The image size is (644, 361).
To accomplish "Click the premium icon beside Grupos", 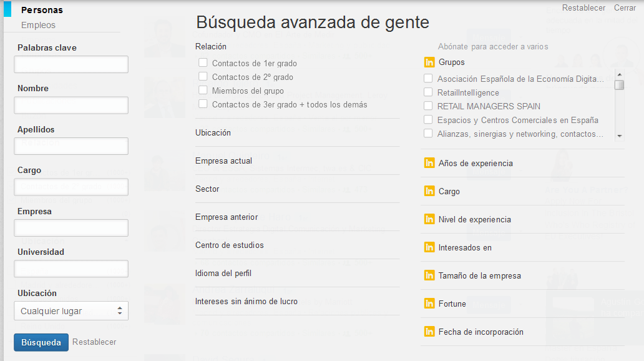I will pos(429,62).
